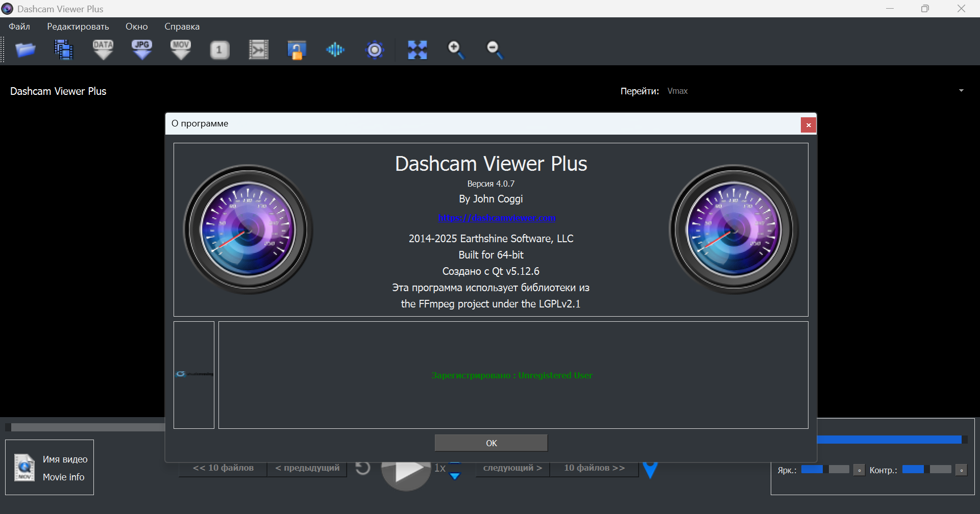The height and width of the screenshot is (514, 980).
Task: Export a clip with the MOV icon
Action: pyautogui.click(x=181, y=50)
